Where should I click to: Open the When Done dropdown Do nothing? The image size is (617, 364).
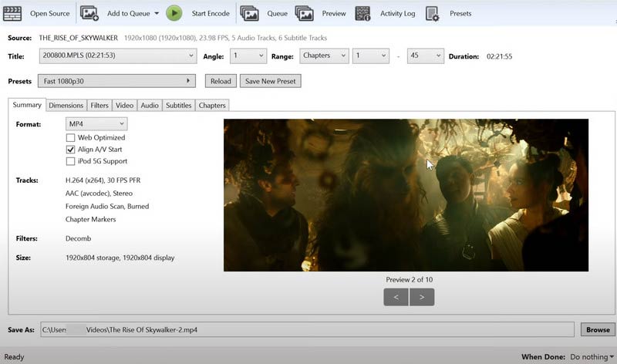tap(592, 357)
